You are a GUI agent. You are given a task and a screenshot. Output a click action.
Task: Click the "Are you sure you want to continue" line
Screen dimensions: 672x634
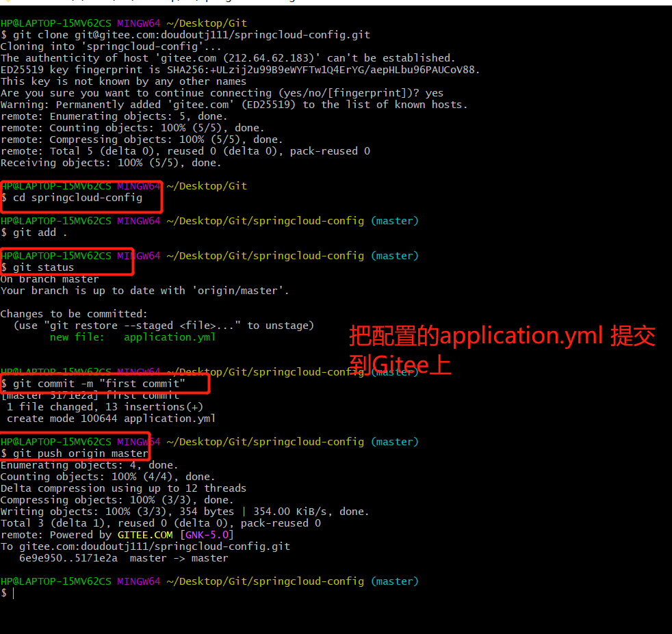(222, 93)
